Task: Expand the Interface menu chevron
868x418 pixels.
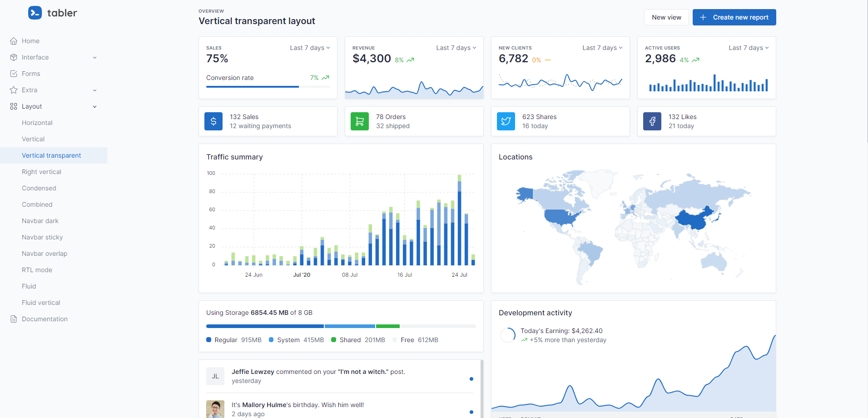Action: pyautogui.click(x=95, y=57)
